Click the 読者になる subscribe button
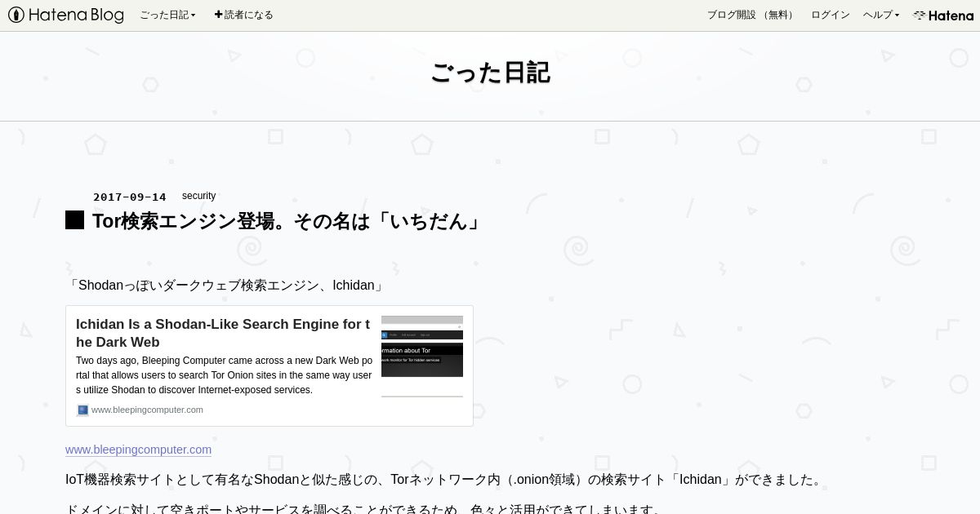980x514 pixels. click(x=243, y=15)
